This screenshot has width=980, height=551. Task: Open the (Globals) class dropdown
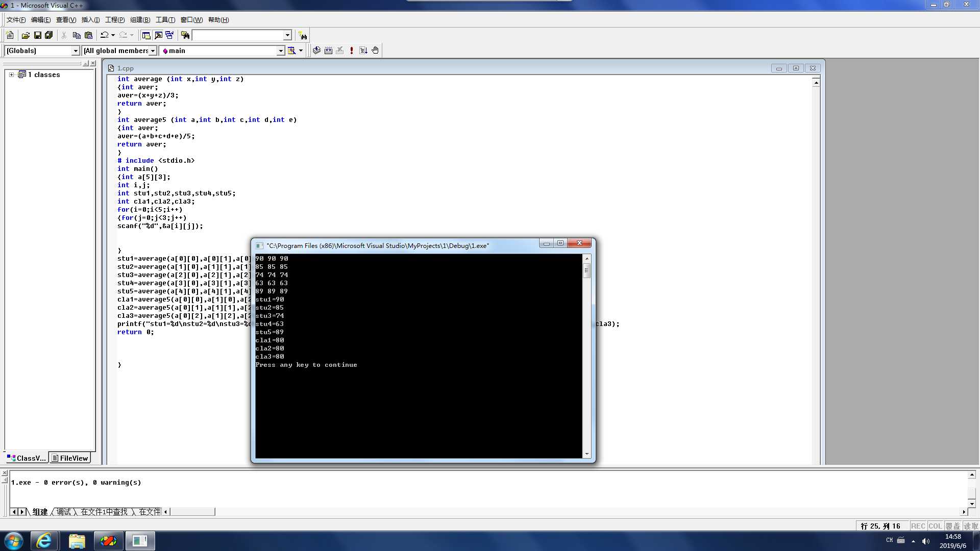(76, 51)
